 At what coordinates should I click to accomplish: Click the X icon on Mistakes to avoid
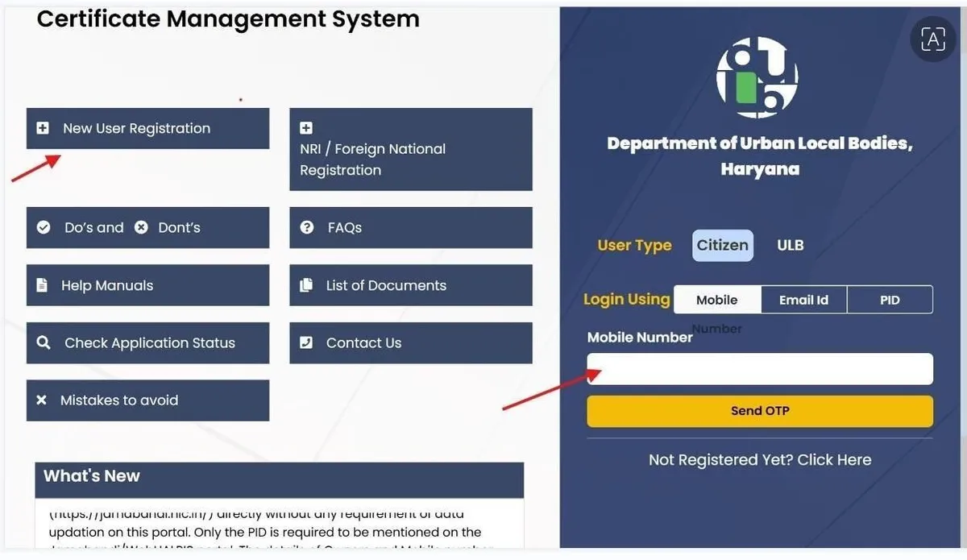point(42,400)
